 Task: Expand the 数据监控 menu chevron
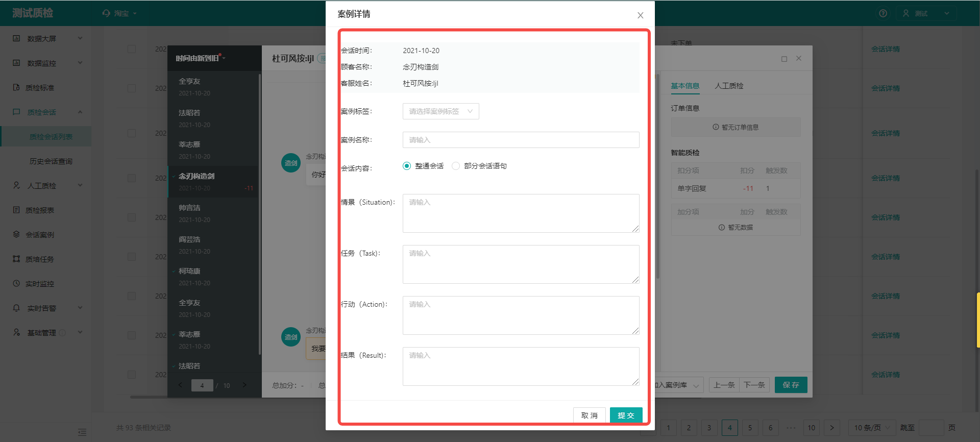click(80, 63)
